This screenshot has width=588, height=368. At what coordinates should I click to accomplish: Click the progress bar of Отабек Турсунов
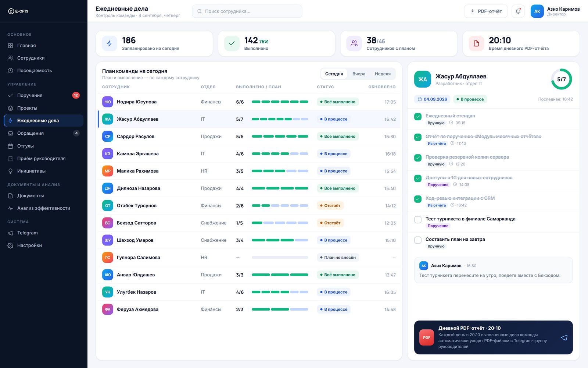280,206
